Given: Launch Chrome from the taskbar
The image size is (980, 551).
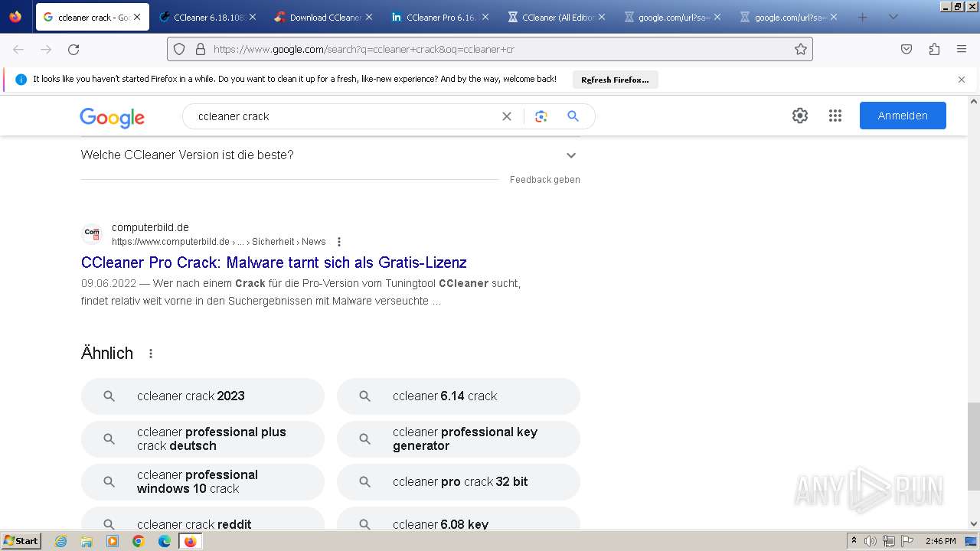Looking at the screenshot, I should pos(139,541).
